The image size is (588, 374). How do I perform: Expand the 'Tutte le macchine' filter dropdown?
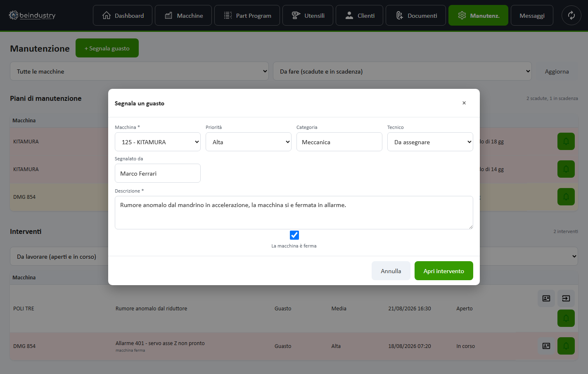139,71
